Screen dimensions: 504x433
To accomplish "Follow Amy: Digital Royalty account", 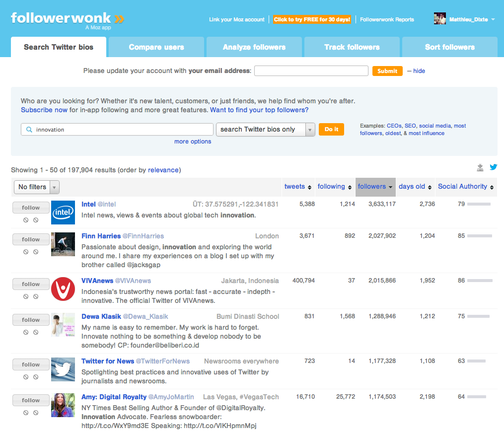I will pyautogui.click(x=31, y=400).
